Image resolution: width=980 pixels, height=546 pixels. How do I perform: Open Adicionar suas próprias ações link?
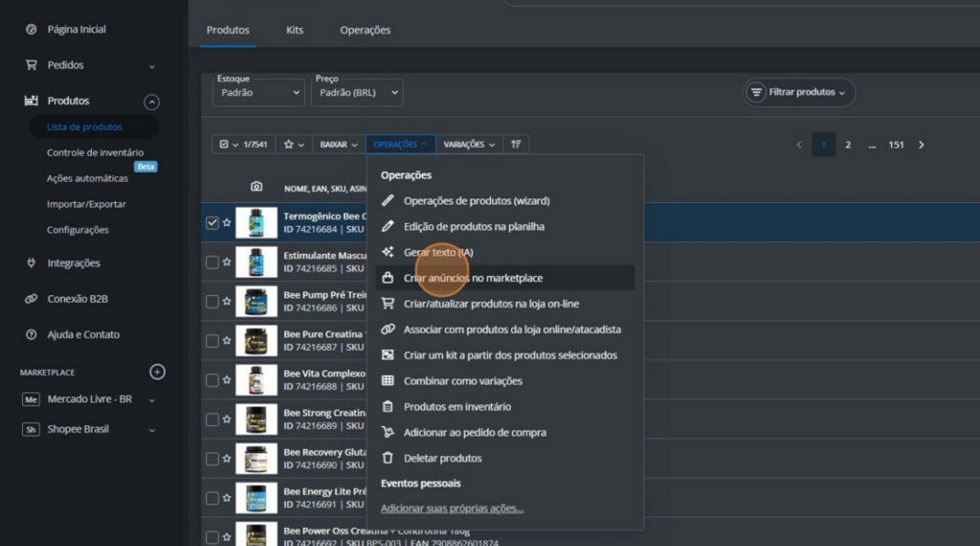452,509
